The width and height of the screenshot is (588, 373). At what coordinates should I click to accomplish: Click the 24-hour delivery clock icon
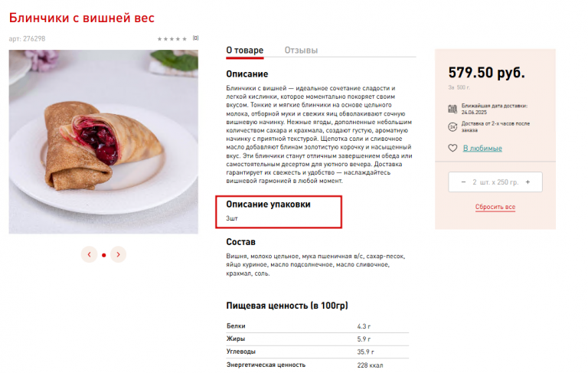coord(452,127)
